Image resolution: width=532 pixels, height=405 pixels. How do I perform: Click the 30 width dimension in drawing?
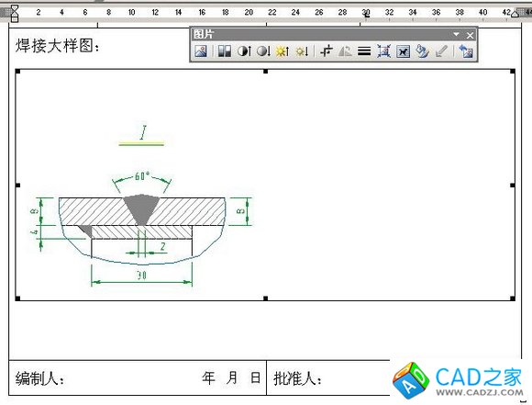141,275
